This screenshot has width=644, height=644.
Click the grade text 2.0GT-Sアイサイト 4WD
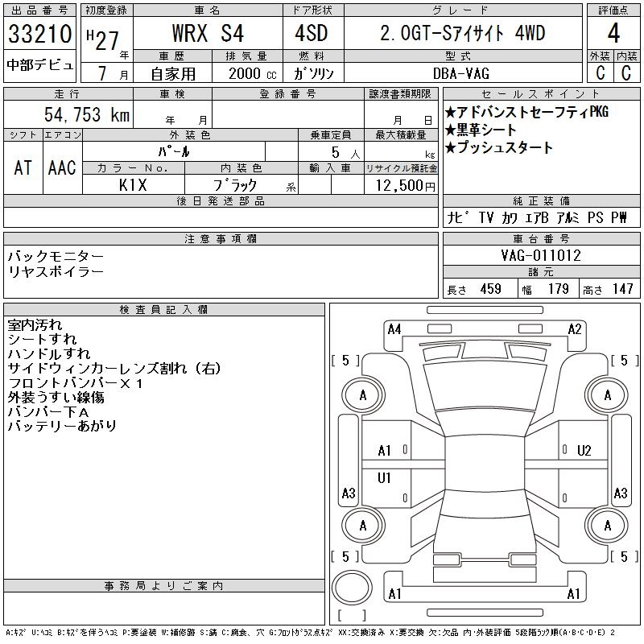(x=462, y=34)
